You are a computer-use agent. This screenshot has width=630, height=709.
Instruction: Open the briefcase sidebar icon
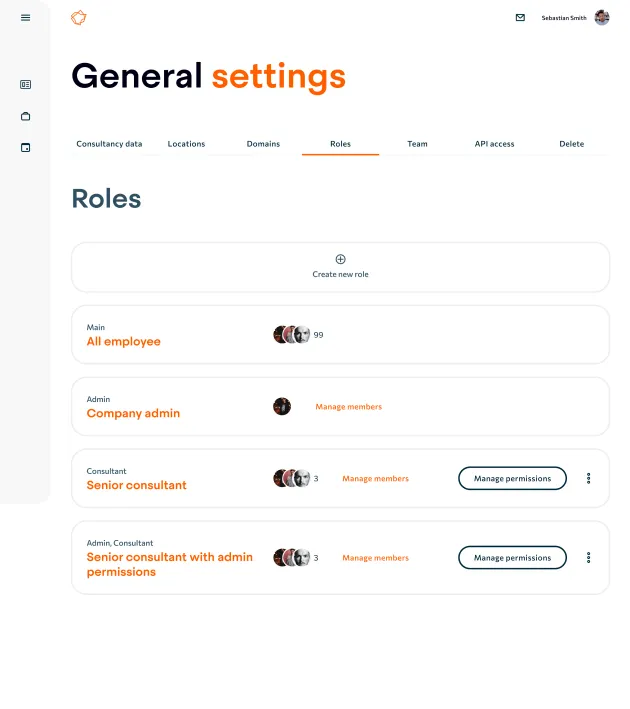pos(25,116)
